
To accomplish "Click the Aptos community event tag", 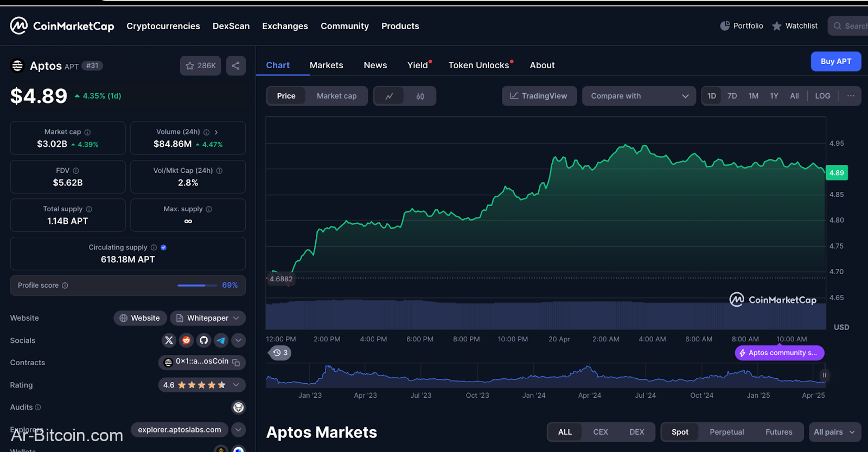I will pos(780,353).
